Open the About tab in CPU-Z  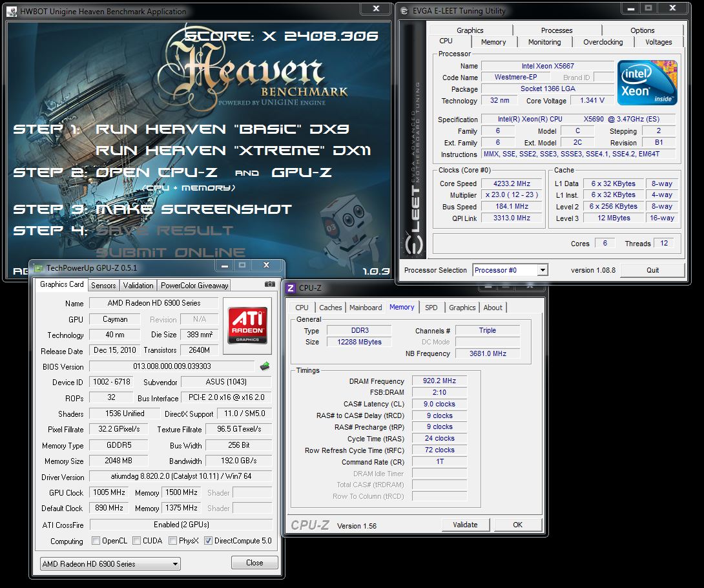[493, 308]
